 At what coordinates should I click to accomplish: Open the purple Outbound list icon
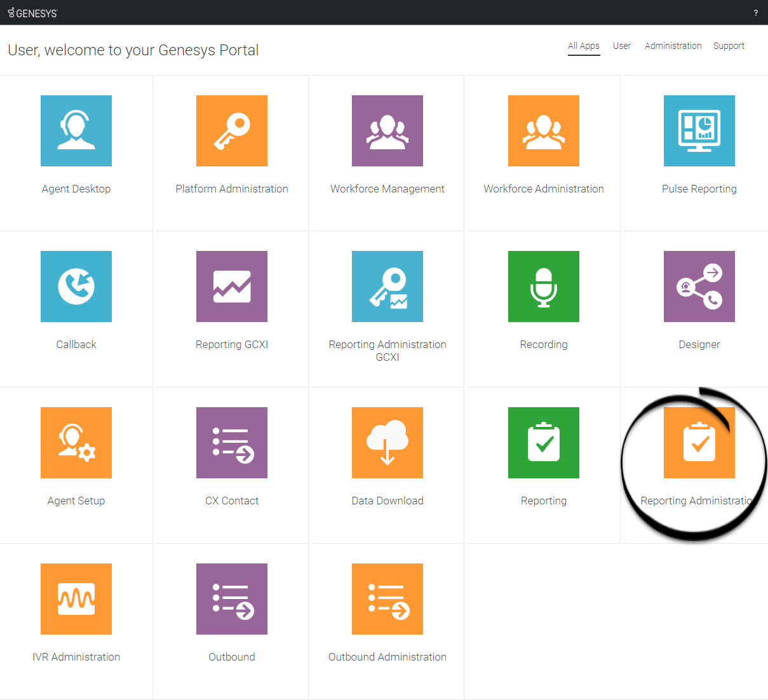(232, 599)
